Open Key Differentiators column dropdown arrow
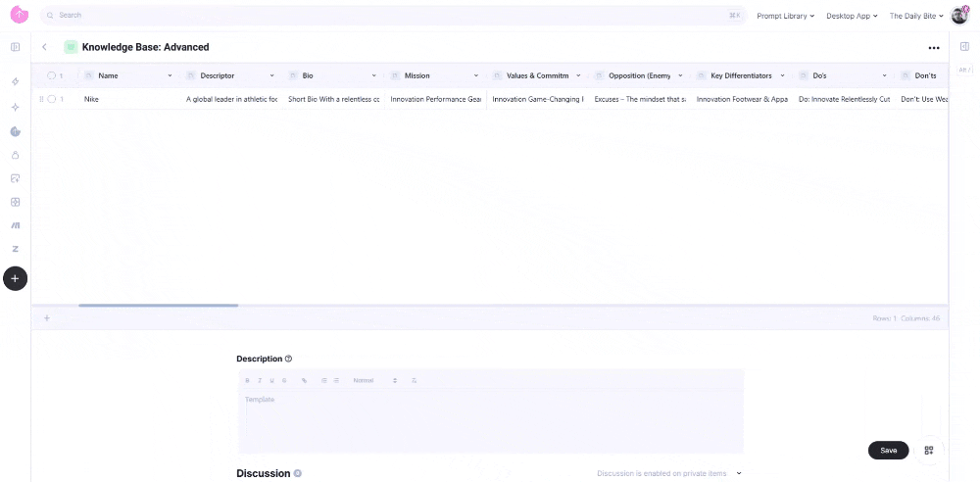Screen dimensions: 980x482 click(782, 75)
